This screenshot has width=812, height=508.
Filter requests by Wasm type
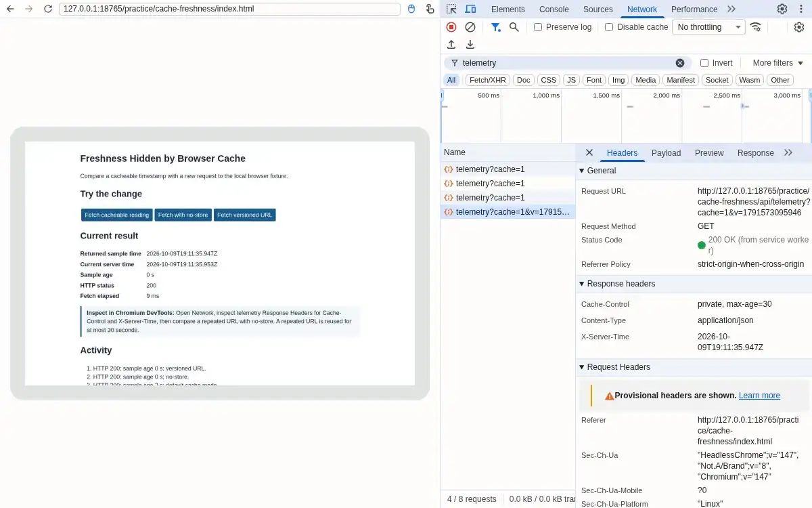pyautogui.click(x=750, y=80)
